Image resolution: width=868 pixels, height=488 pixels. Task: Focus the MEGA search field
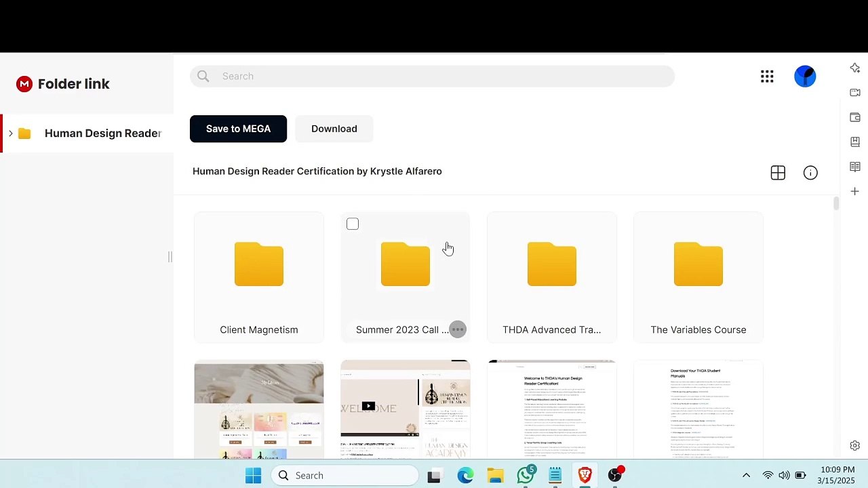click(x=432, y=76)
